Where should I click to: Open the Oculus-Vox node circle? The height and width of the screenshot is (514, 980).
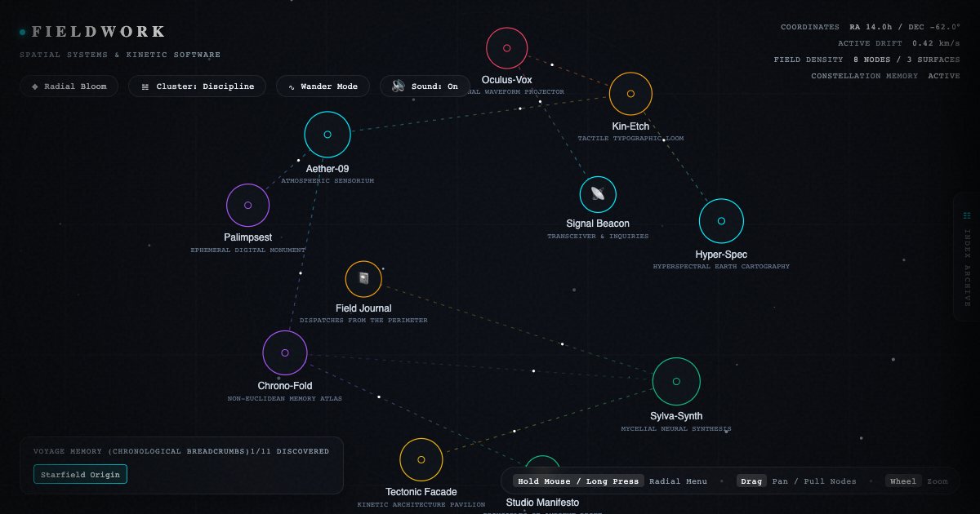506,48
